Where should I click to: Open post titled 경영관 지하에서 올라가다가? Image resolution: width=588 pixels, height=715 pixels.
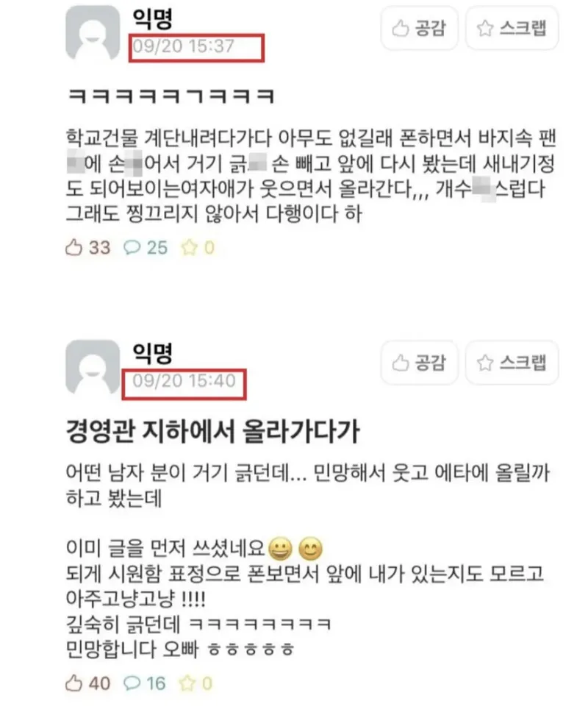tap(212, 431)
